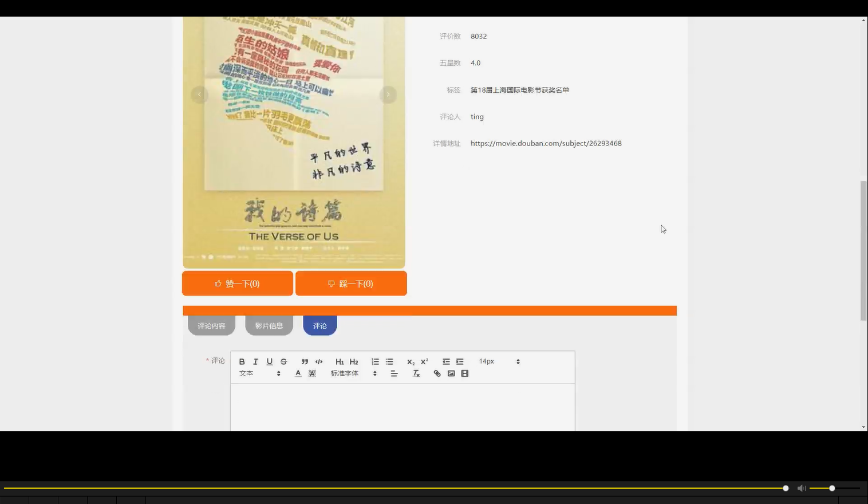Click the 赞一下(0) like button

pos(238,283)
